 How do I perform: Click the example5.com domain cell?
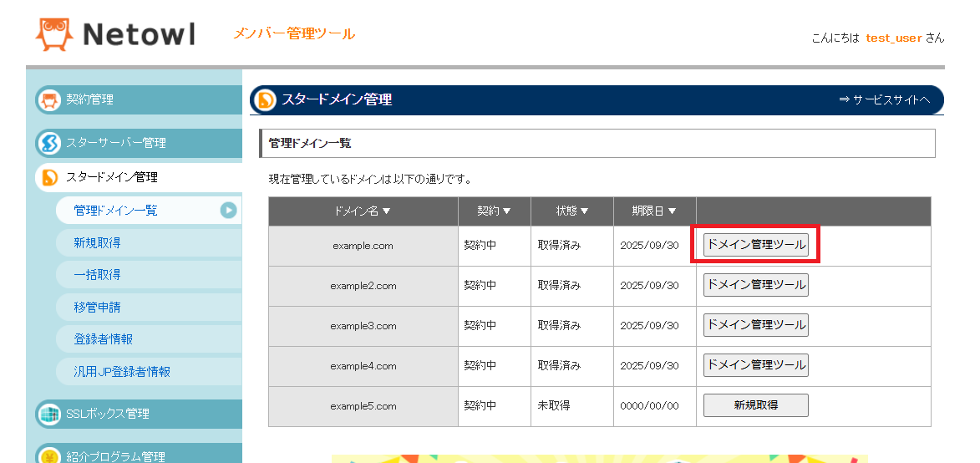coord(363,406)
